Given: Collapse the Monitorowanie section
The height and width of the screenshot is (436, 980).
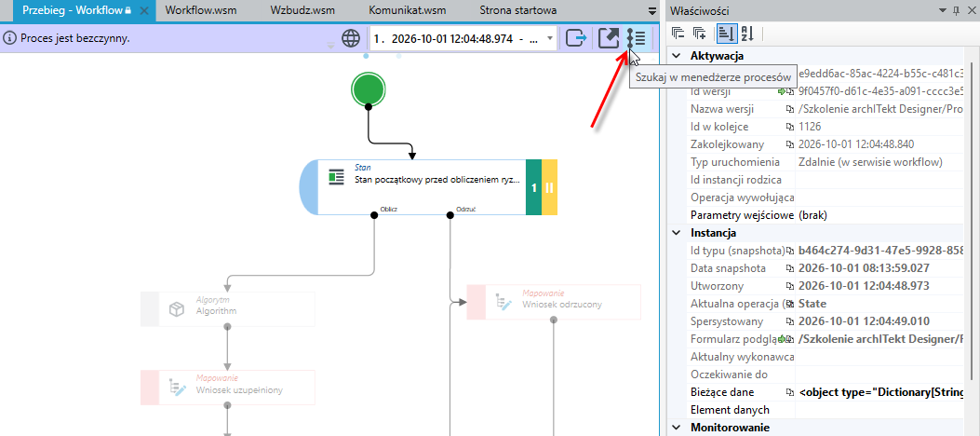Looking at the screenshot, I should point(676,428).
